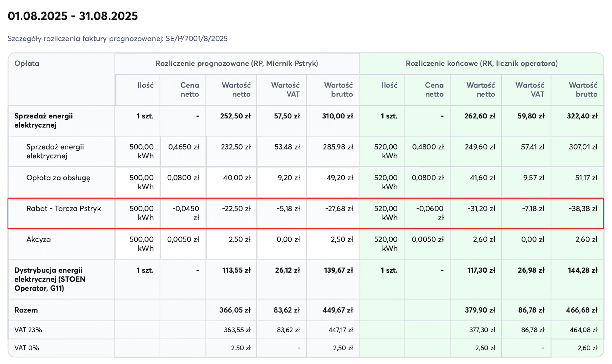The height and width of the screenshot is (364, 612).
Task: Select the bold Sprzedaż energii elektrycznej row label
Action: pyautogui.click(x=44, y=120)
